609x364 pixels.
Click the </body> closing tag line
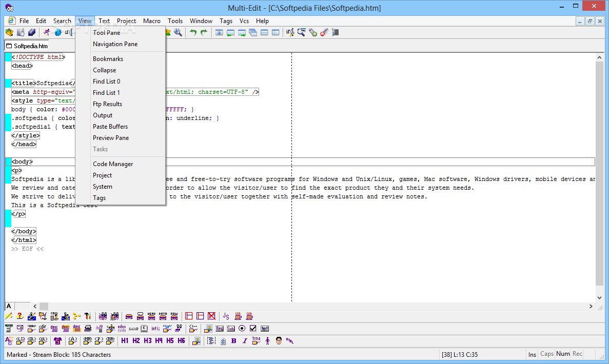pyautogui.click(x=24, y=231)
